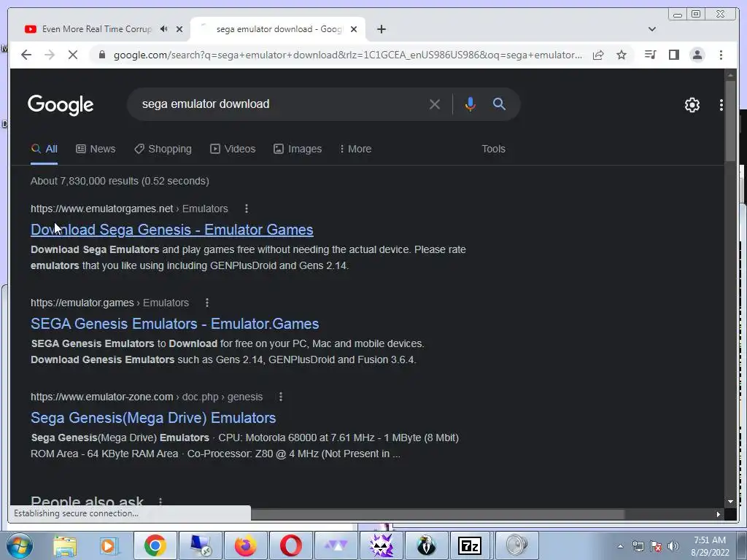This screenshot has height=560, width=747.
Task: Open the taskbar clock showing 7:51 AM
Action: tap(710, 546)
